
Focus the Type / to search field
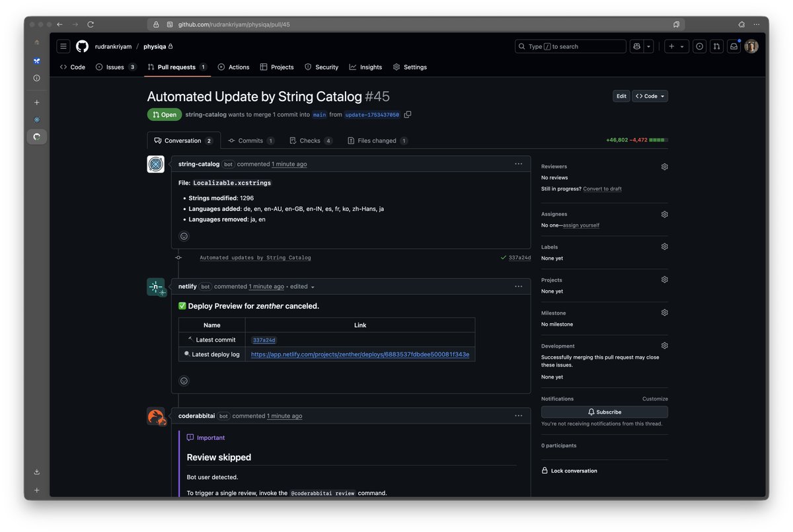[570, 46]
